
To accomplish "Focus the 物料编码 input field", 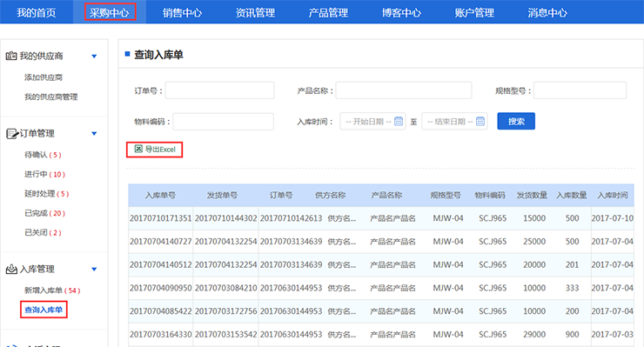I will coord(223,122).
